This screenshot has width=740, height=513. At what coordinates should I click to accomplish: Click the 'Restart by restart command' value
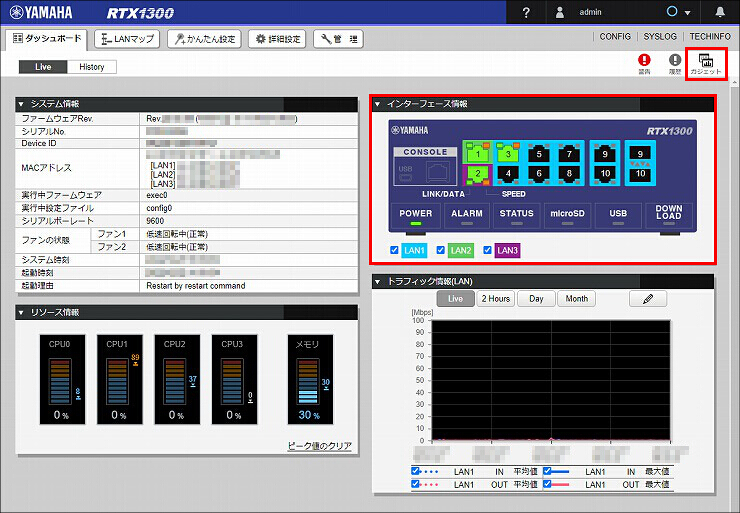coord(196,286)
